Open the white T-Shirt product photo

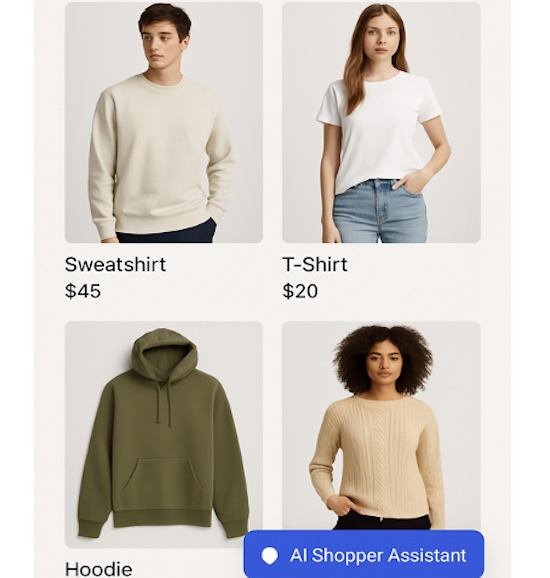coord(381,122)
